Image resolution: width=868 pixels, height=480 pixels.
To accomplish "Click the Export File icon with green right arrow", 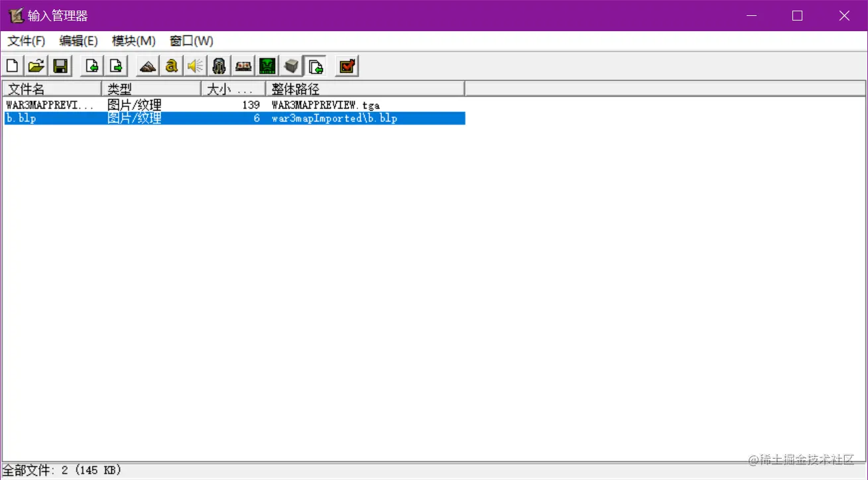I will (x=116, y=66).
